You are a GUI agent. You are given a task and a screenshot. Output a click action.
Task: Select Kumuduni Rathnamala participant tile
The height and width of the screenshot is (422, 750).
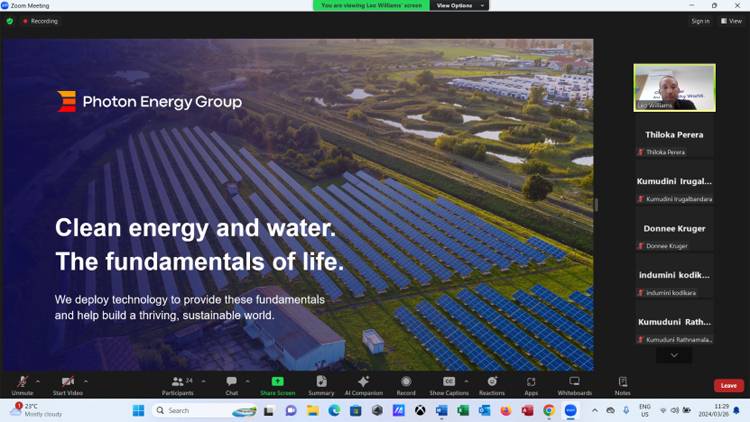[x=674, y=323]
